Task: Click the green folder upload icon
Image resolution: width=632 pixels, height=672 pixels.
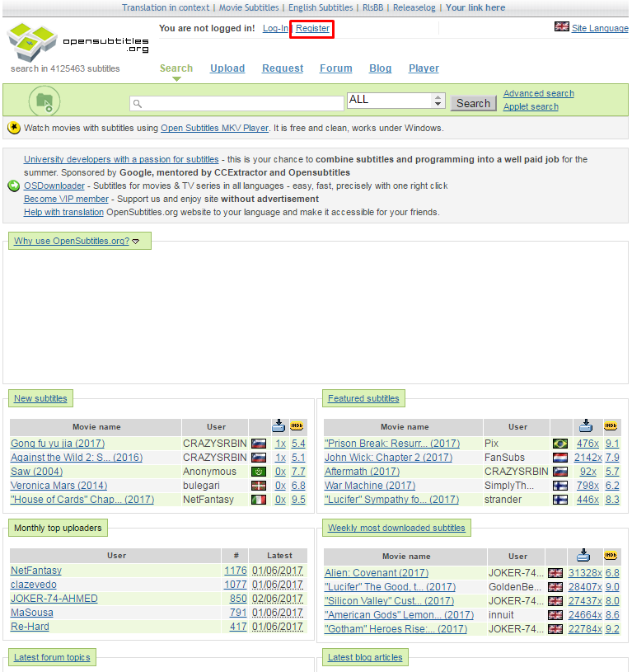Action: coord(44,101)
